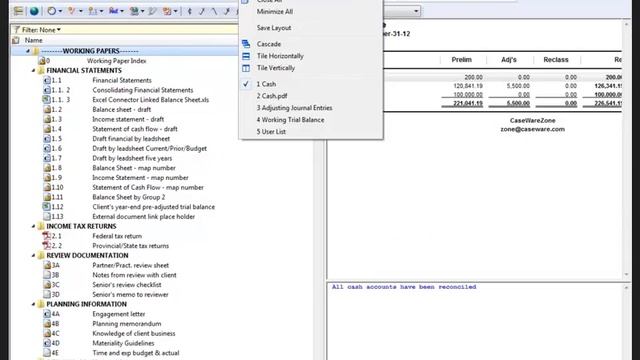Click the circle-shaped toolbar icon
Screen dimensions: 640x360
(51, 11)
